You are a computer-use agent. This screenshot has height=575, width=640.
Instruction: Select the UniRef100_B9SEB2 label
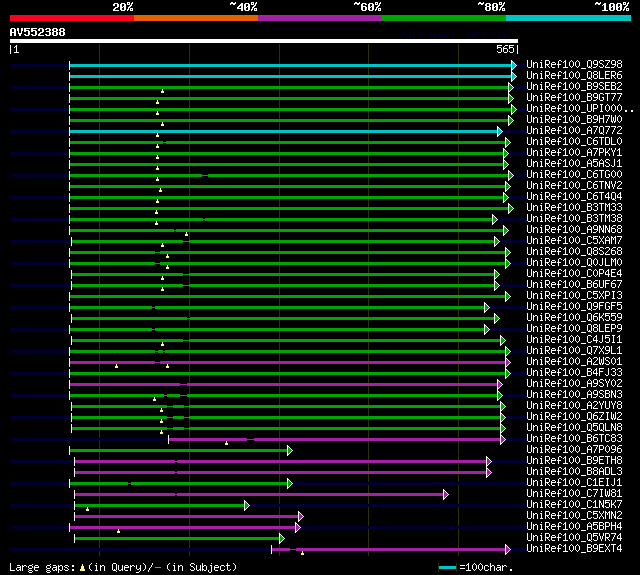click(574, 87)
